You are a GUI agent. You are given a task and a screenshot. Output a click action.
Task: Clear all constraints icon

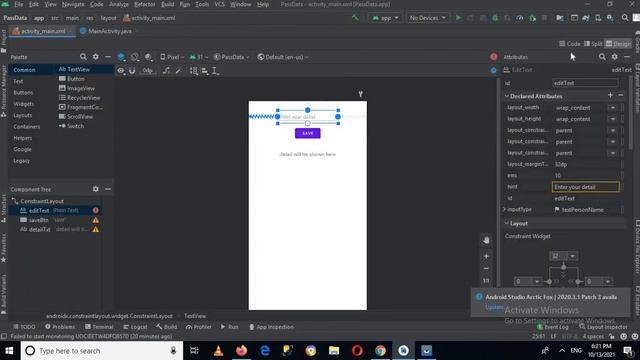[166, 71]
